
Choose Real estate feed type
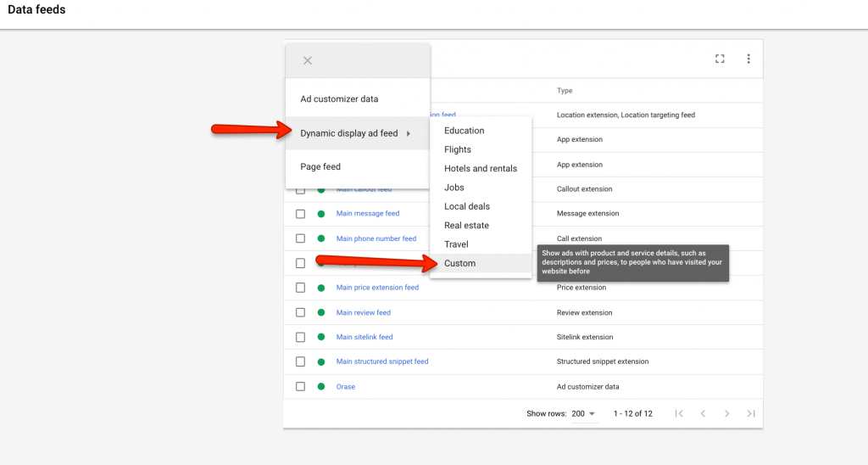(468, 226)
